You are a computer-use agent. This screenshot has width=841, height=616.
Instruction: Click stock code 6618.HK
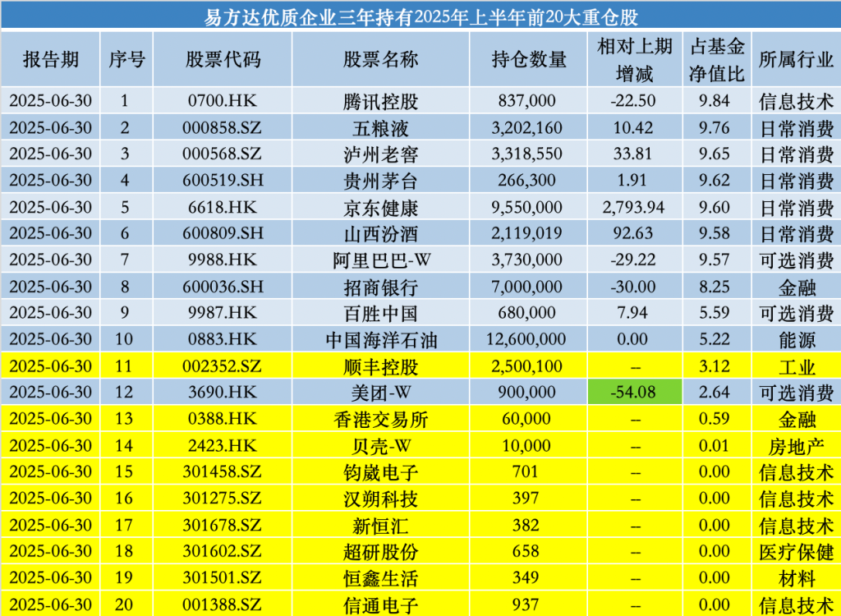[222, 207]
